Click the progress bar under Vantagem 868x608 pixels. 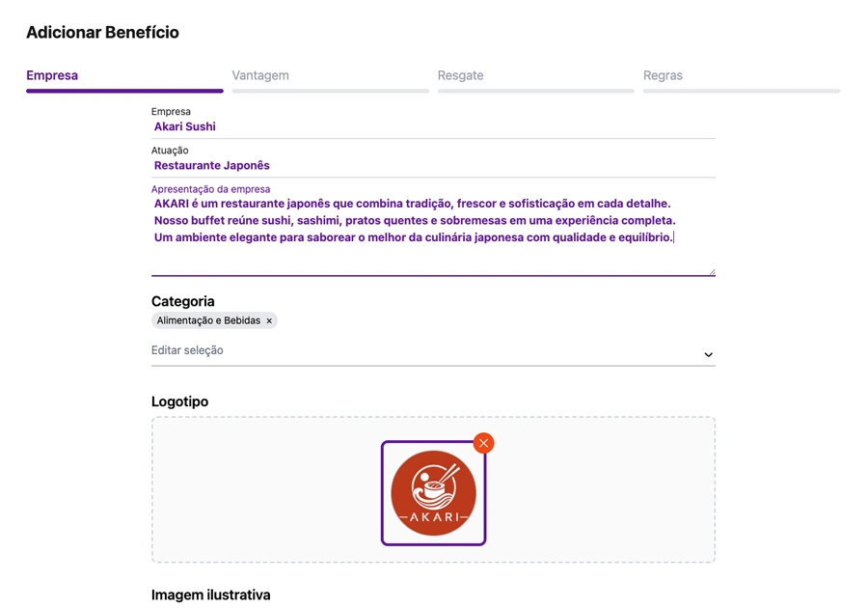point(331,91)
